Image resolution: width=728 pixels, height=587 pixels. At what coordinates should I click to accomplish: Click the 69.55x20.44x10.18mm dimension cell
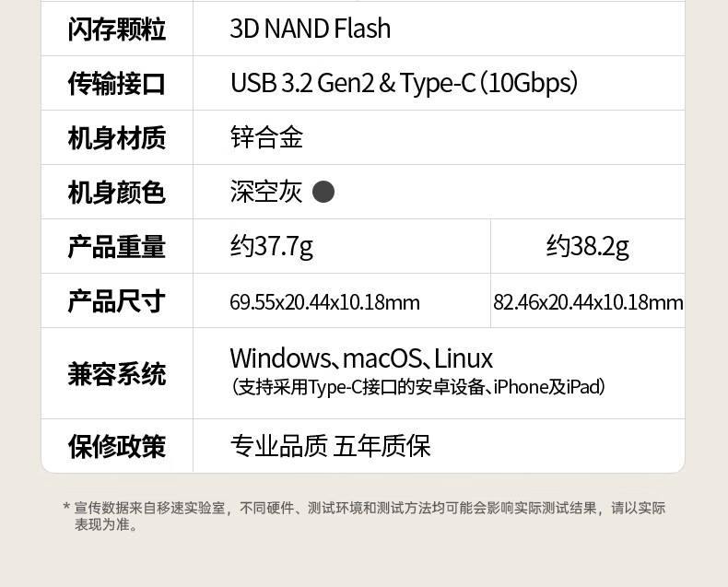click(324, 302)
